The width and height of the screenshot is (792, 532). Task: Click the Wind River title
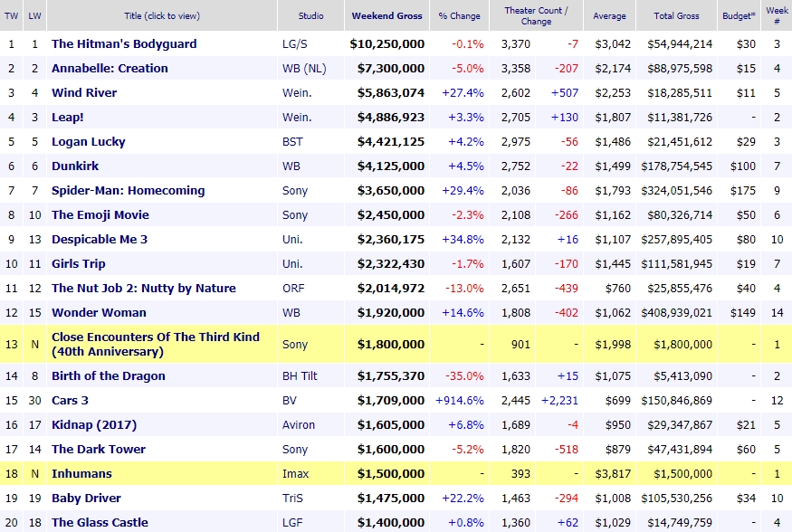(x=84, y=92)
